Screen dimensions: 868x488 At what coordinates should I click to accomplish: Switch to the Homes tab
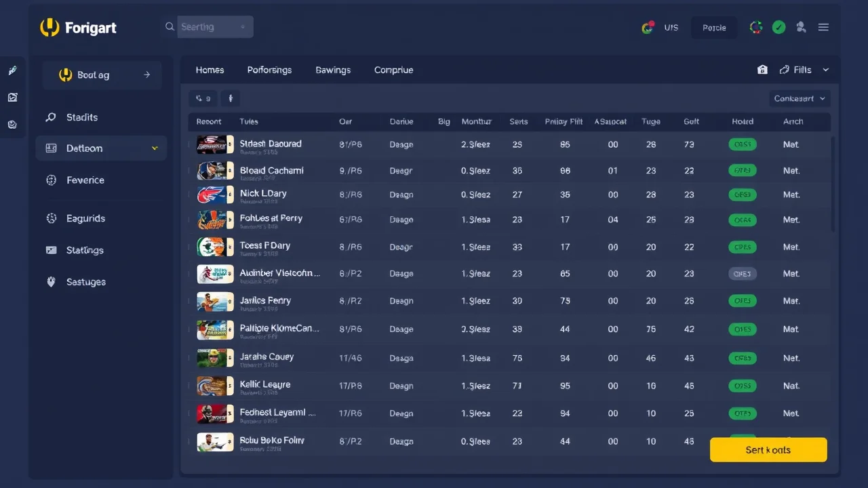coord(210,70)
